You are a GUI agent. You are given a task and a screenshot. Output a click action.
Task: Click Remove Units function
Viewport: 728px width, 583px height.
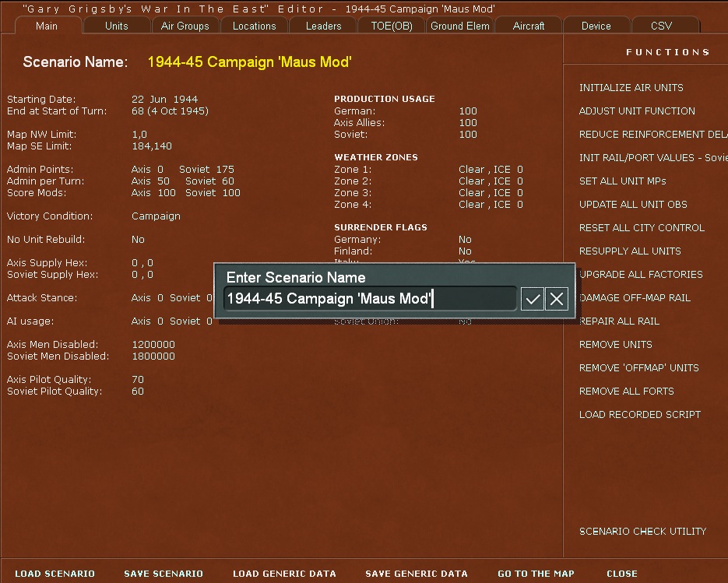(x=616, y=344)
